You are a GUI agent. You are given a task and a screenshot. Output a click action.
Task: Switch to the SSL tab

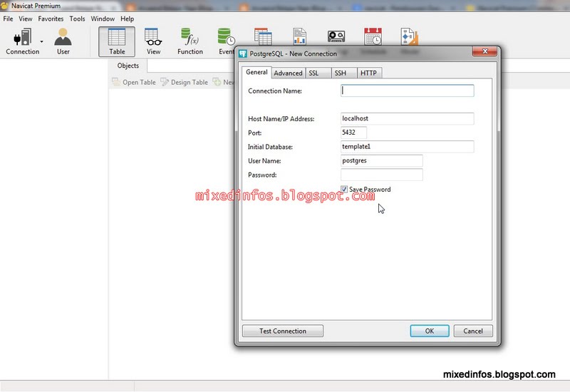318,73
